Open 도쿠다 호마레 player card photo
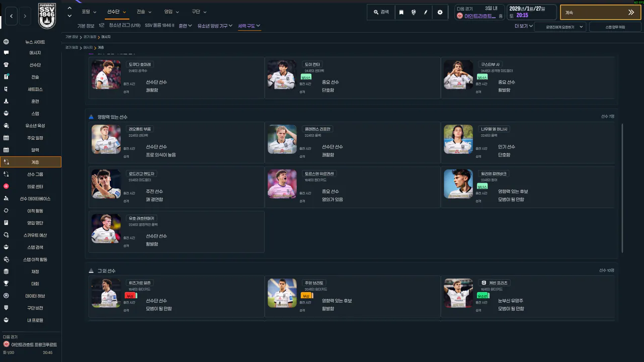The width and height of the screenshot is (644, 362). point(106,75)
